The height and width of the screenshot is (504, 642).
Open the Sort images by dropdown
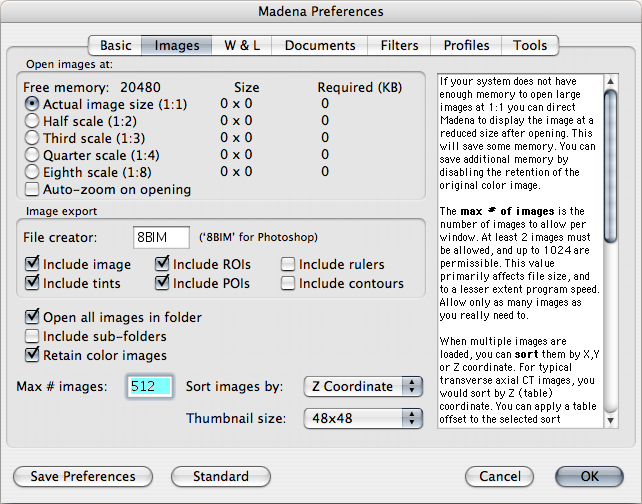click(363, 386)
